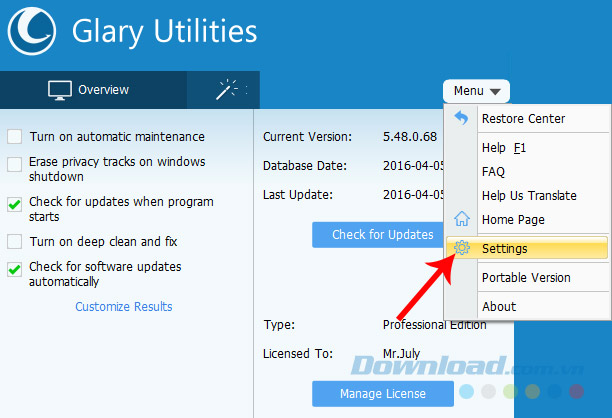Open Help F1 from the menu
Viewport: 612px width, 418px height.
click(503, 148)
